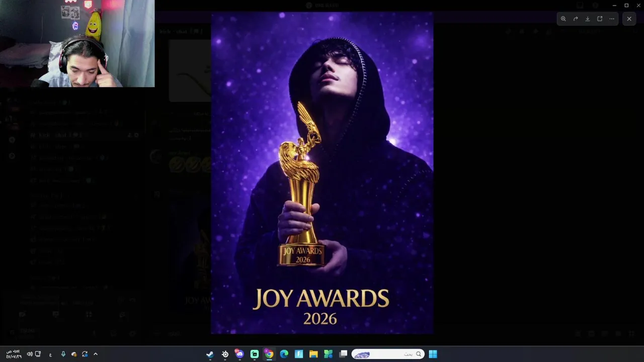Zoom in on the previewed image
The image size is (644, 362).
tap(563, 19)
